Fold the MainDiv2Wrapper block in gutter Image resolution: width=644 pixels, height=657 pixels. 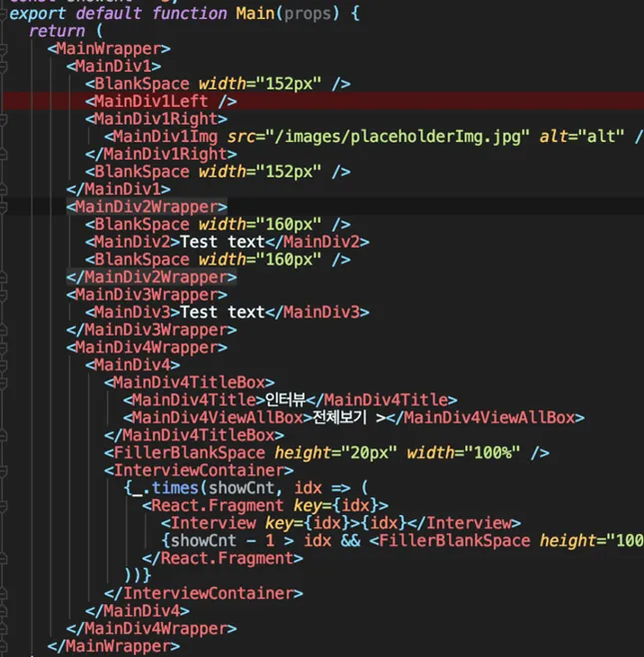(x=4, y=207)
